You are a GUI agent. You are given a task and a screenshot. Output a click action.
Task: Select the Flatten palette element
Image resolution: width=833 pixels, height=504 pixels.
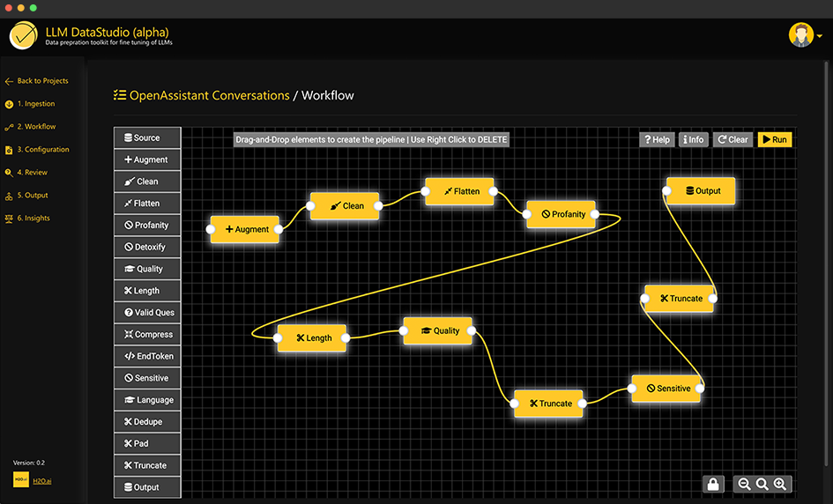click(147, 204)
